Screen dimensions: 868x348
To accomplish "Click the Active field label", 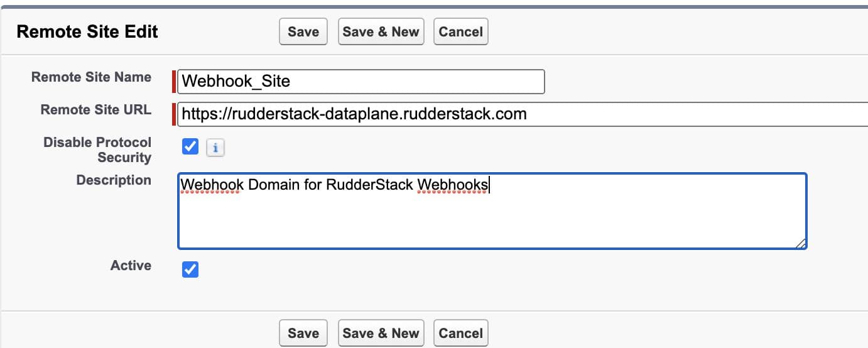I will click(131, 266).
